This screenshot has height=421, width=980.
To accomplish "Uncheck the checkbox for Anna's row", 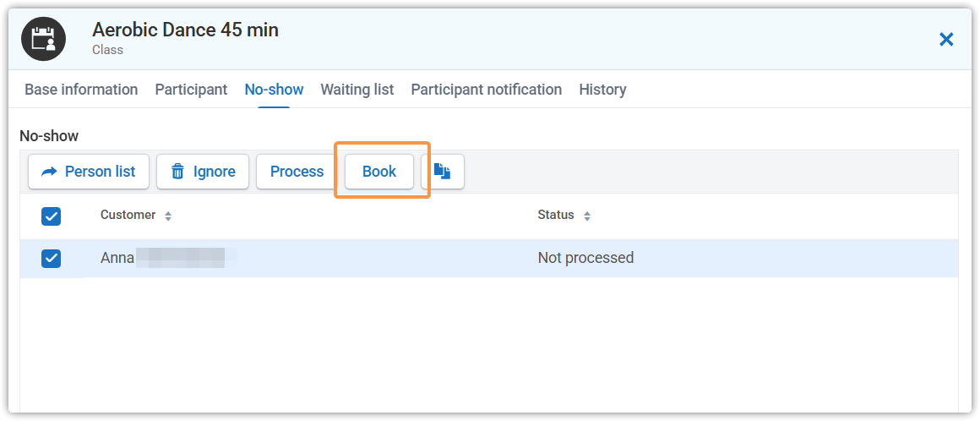I will click(x=52, y=259).
